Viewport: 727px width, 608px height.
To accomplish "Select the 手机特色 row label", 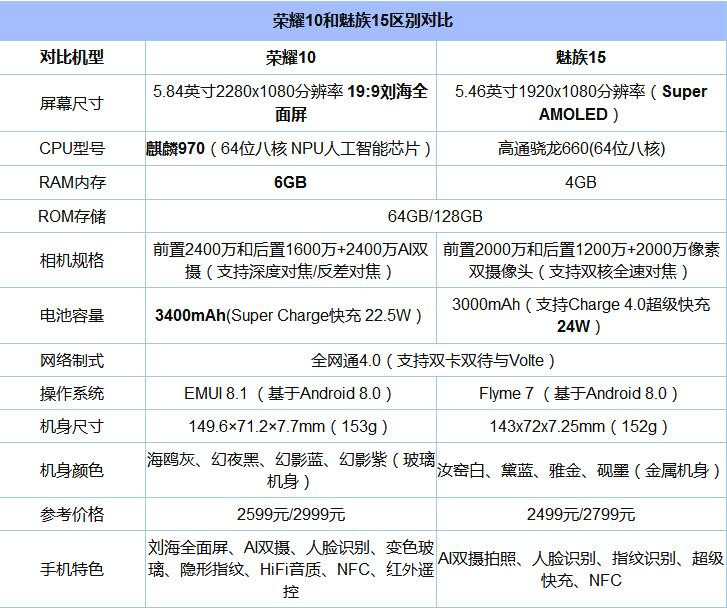I will pyautogui.click(x=72, y=569).
